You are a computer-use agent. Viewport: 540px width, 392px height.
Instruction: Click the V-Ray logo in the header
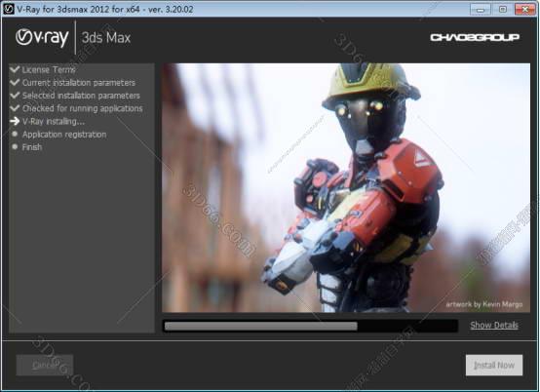[42, 38]
